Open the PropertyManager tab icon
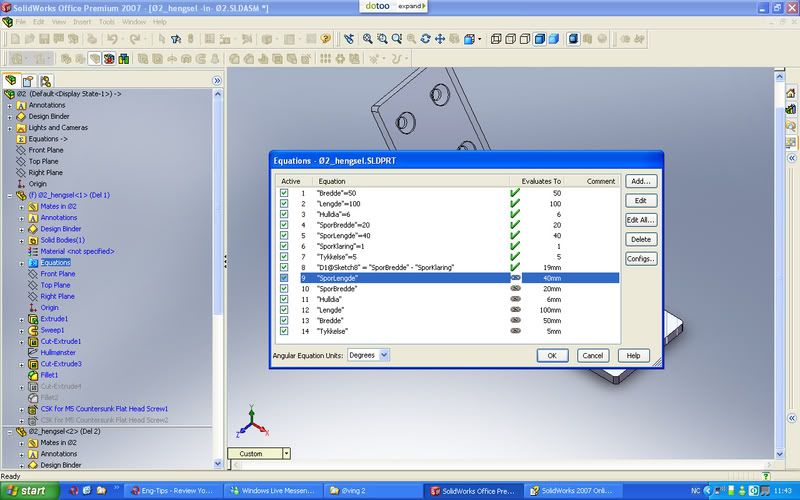 [x=28, y=81]
